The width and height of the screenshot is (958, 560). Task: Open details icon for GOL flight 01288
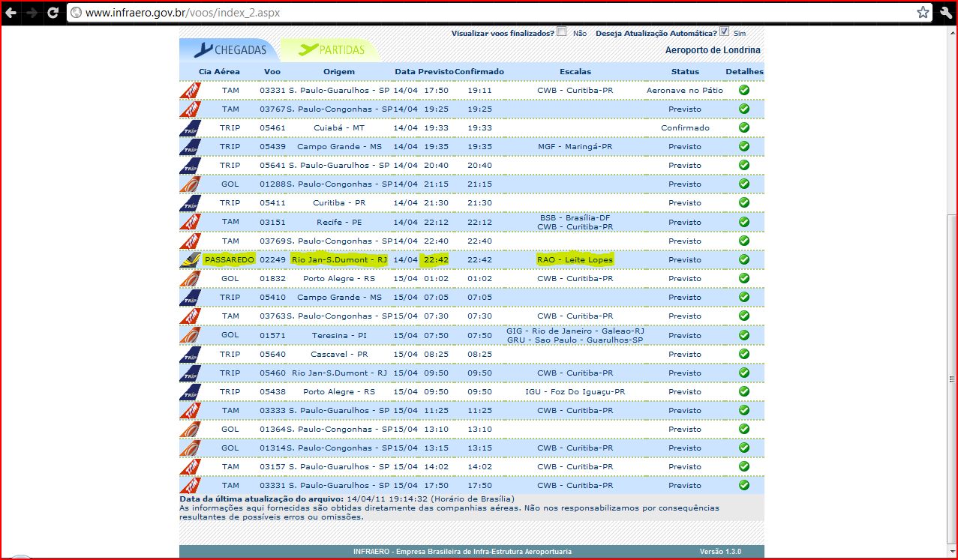[744, 184]
